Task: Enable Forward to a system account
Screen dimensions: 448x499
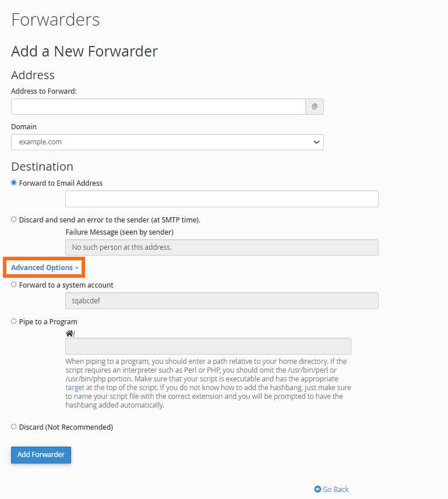Action: coord(13,285)
